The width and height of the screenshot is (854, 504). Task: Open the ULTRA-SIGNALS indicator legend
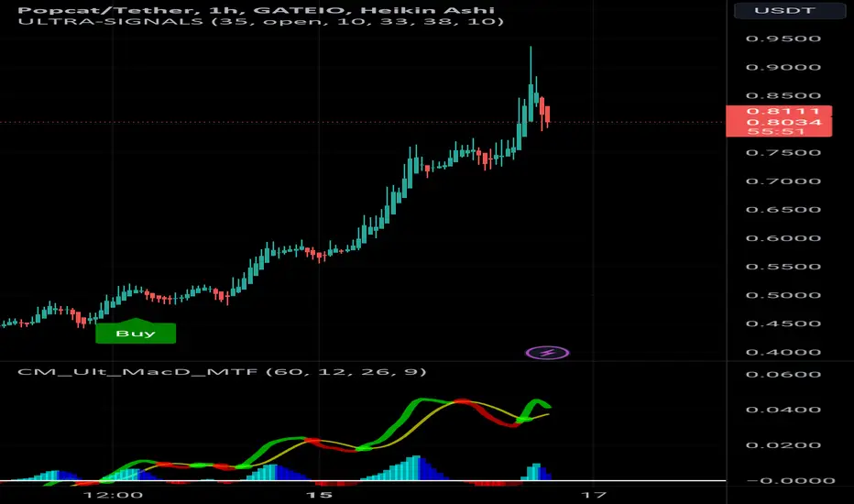pyautogui.click(x=260, y=22)
